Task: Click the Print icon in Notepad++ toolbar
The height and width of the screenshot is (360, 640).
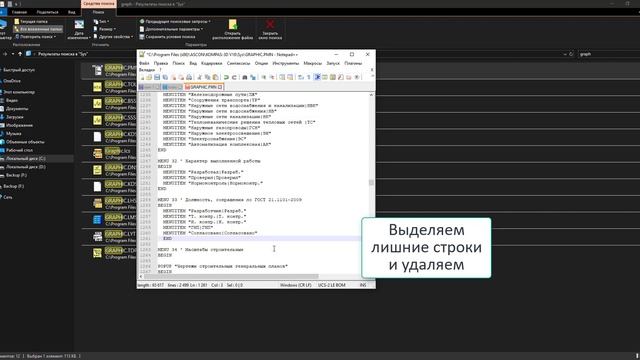Action: [x=189, y=77]
